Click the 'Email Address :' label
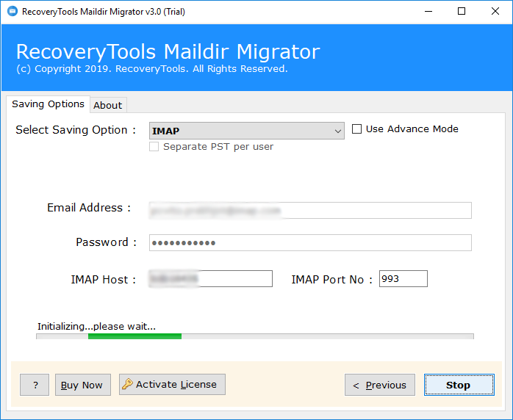513x420 pixels. click(x=89, y=208)
